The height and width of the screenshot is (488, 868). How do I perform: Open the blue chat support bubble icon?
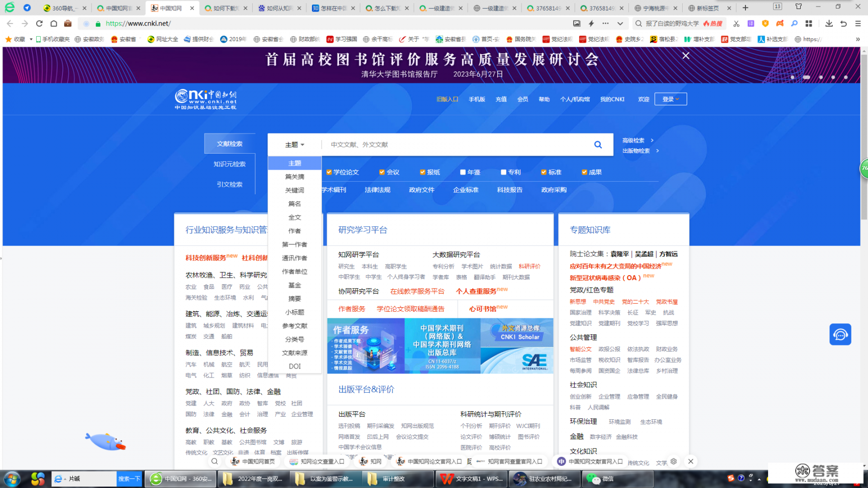point(840,334)
